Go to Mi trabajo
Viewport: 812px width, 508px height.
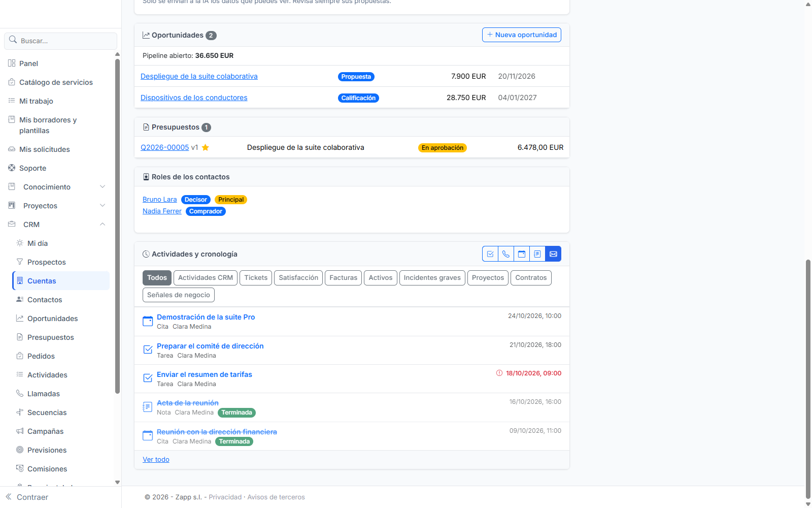pos(36,101)
